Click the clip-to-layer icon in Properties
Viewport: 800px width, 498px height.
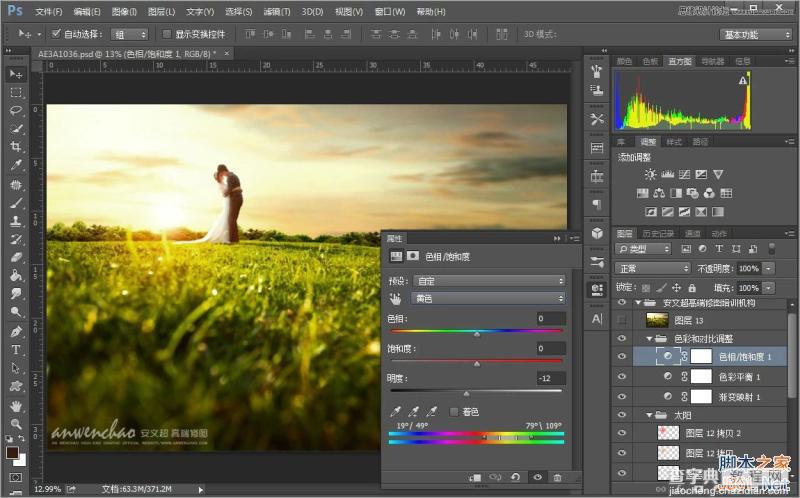coord(475,477)
